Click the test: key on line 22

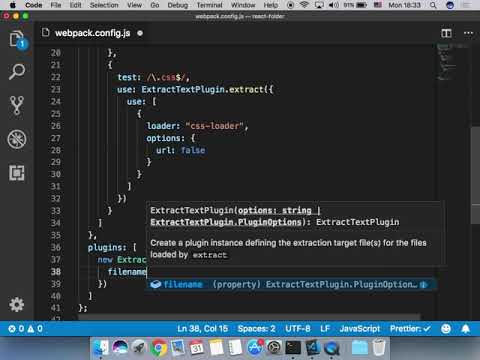pos(129,77)
